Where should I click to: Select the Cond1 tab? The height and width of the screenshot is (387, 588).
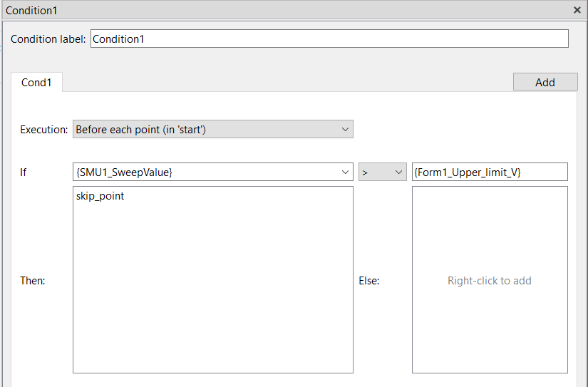[x=36, y=82]
